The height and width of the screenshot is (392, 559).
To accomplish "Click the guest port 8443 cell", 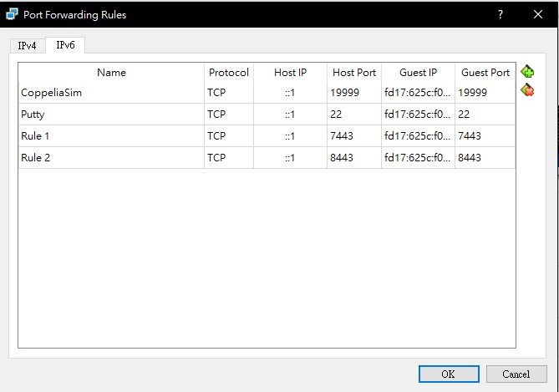I will [485, 157].
